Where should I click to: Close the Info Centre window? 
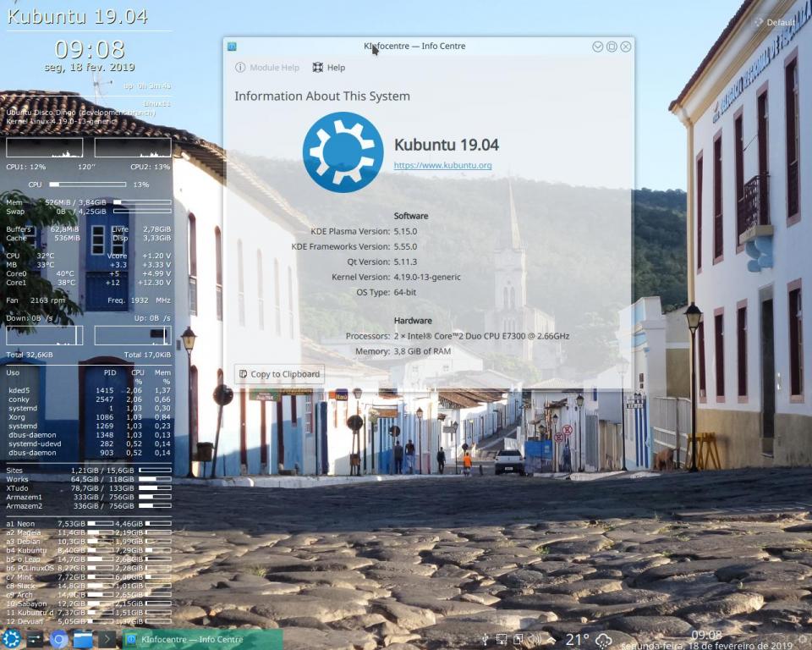pos(626,47)
